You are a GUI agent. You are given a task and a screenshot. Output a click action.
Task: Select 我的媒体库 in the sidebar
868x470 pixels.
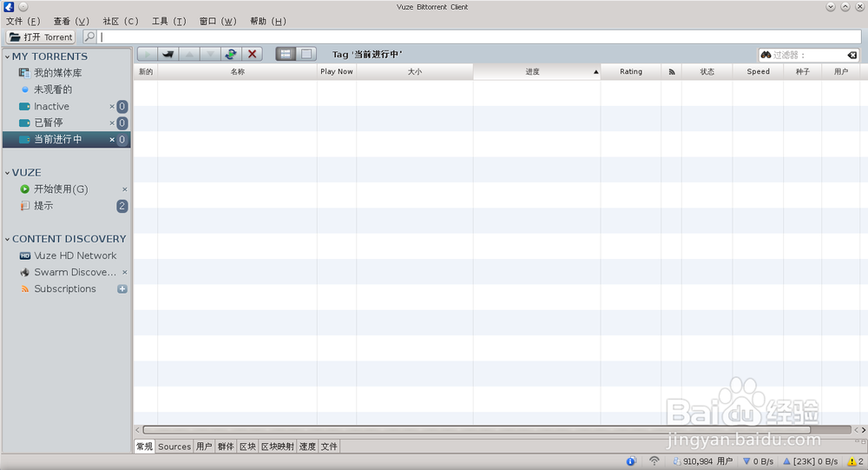click(57, 73)
